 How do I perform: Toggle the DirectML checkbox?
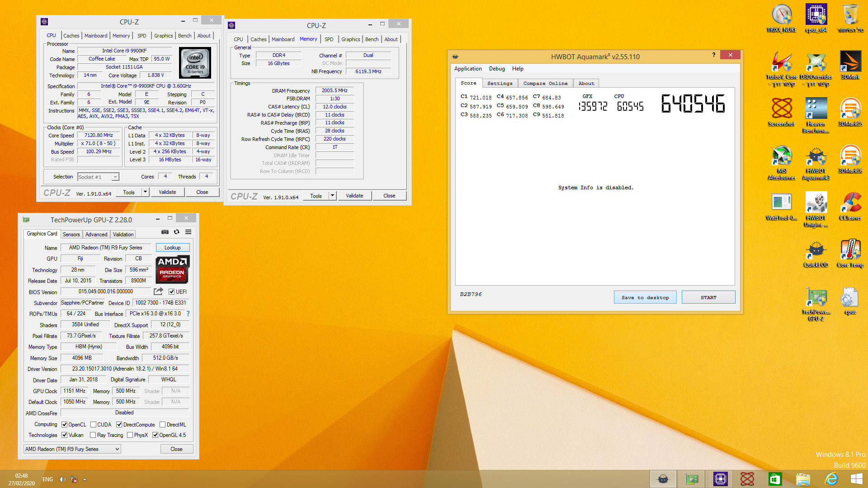[x=162, y=425]
